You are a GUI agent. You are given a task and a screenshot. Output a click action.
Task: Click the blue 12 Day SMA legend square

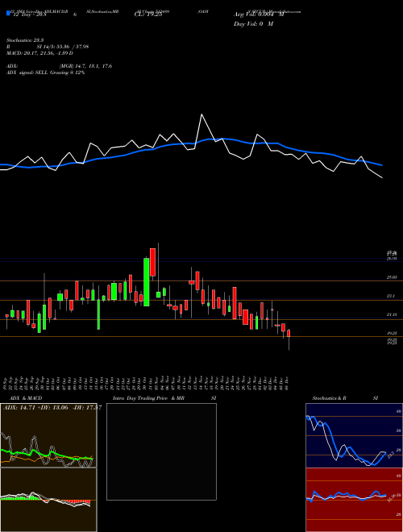(x=8, y=14)
